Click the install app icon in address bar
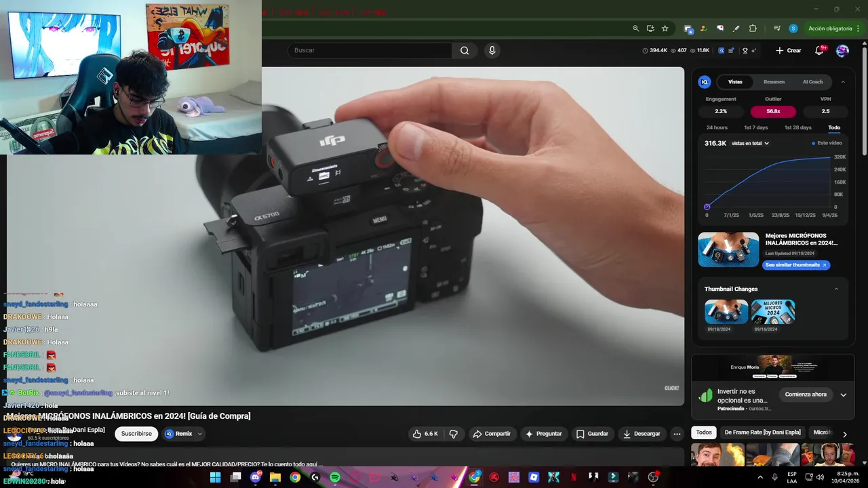The image size is (868, 488). tap(650, 28)
